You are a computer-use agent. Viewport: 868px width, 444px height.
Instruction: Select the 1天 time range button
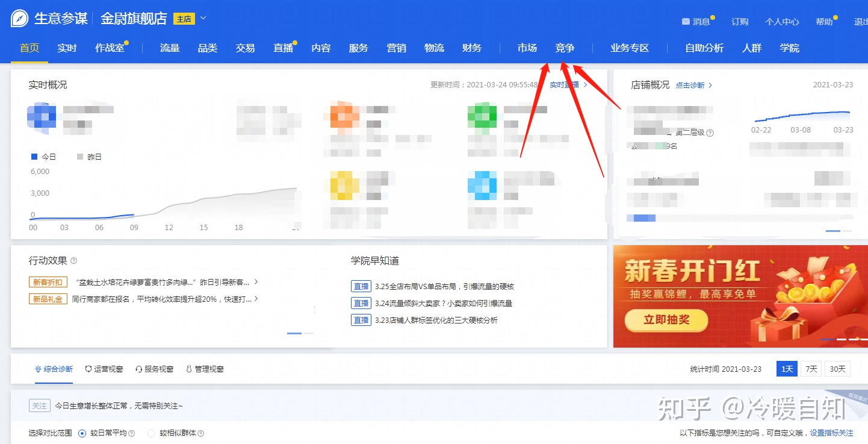click(787, 369)
